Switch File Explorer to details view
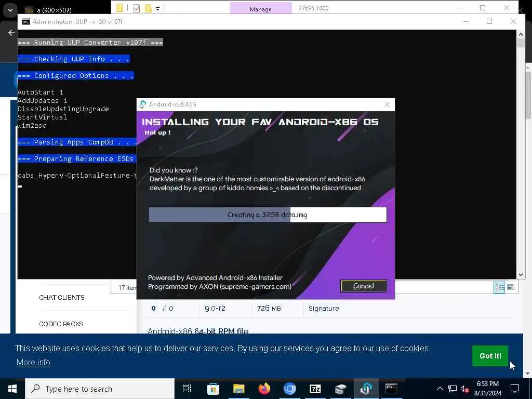Viewport: 532px width, 399px height. (x=499, y=287)
